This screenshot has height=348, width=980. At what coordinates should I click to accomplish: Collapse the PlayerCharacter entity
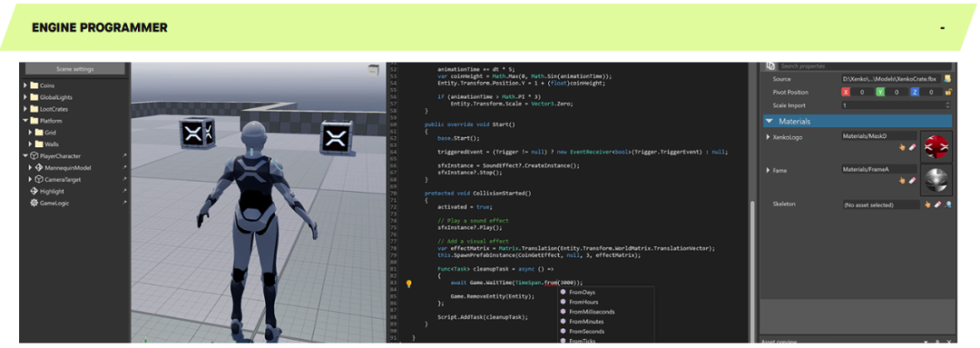(x=25, y=156)
